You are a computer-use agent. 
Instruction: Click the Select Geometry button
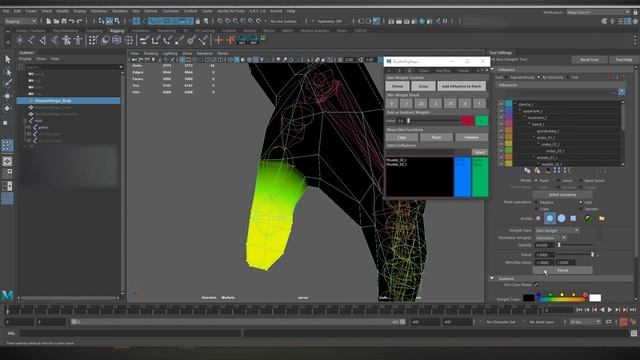[x=562, y=195]
